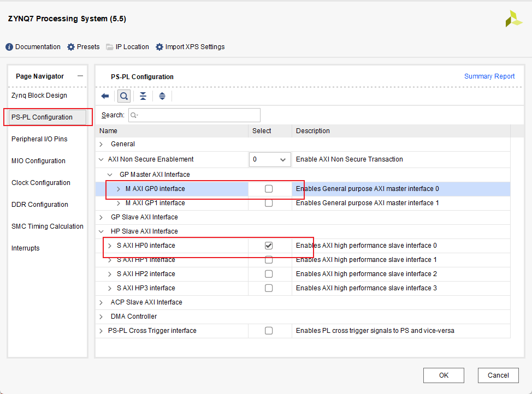532x394 pixels.
Task: Collapse AXI Non Secure Enablement row
Action: pos(101,159)
